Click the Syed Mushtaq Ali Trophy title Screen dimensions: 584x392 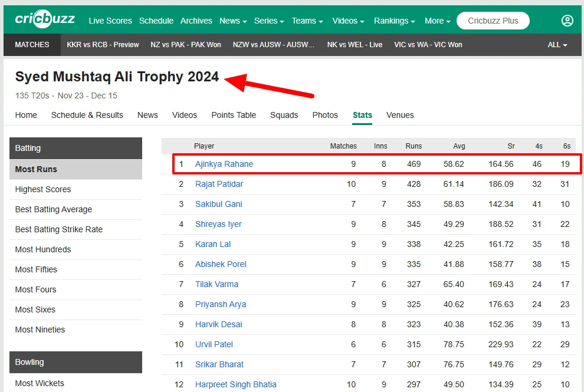[117, 77]
